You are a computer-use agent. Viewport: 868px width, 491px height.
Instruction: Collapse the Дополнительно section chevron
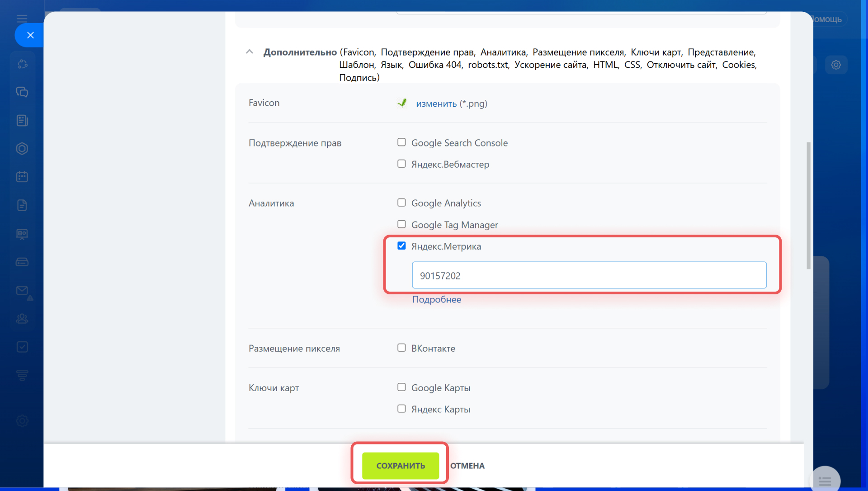pos(249,52)
